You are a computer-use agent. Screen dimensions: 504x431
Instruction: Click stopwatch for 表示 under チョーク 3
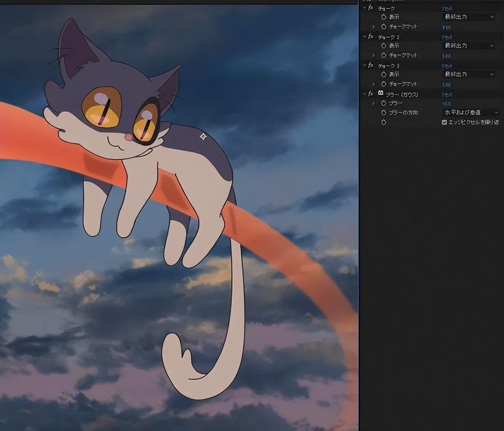(x=384, y=74)
